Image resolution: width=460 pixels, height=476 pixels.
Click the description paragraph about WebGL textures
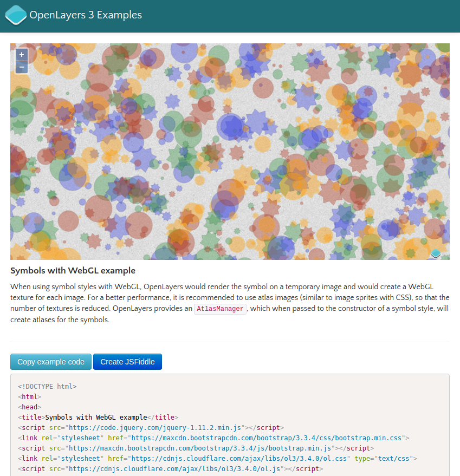tap(230, 303)
